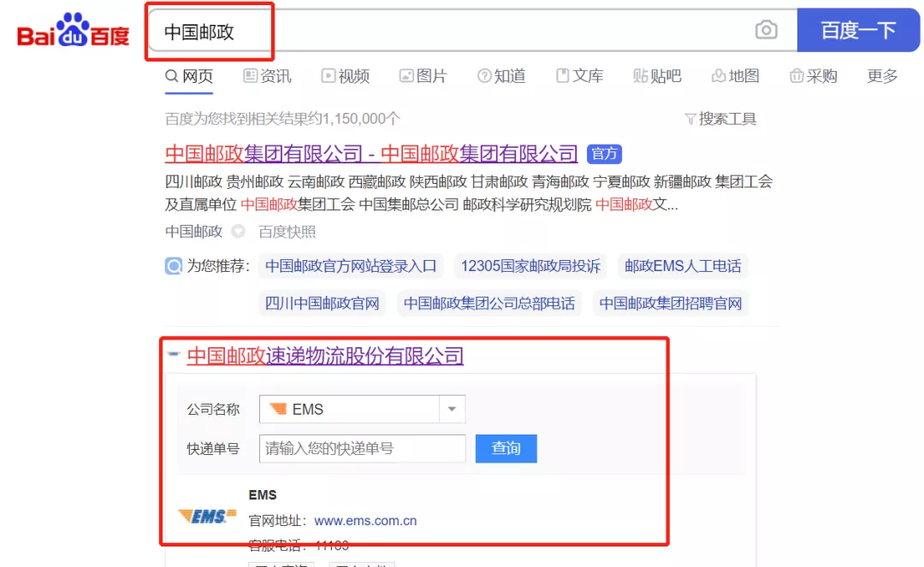The height and width of the screenshot is (567, 924).
Task: Click the camera image search icon
Action: pyautogui.click(x=766, y=31)
